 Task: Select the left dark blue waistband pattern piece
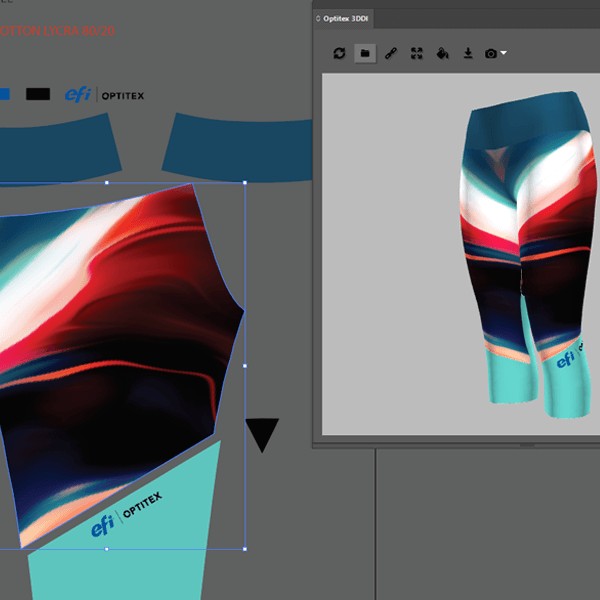[60, 144]
